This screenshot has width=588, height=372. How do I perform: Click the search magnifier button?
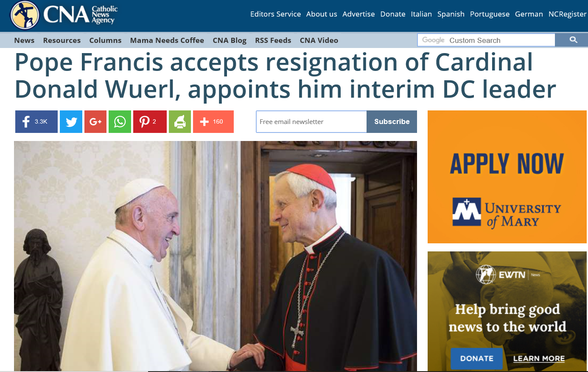573,40
